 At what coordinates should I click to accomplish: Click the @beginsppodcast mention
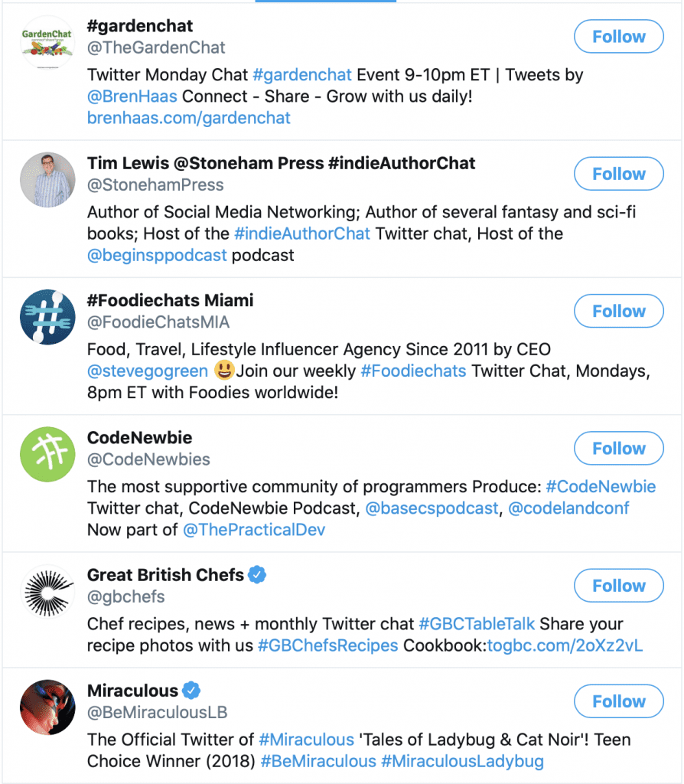coord(157,255)
